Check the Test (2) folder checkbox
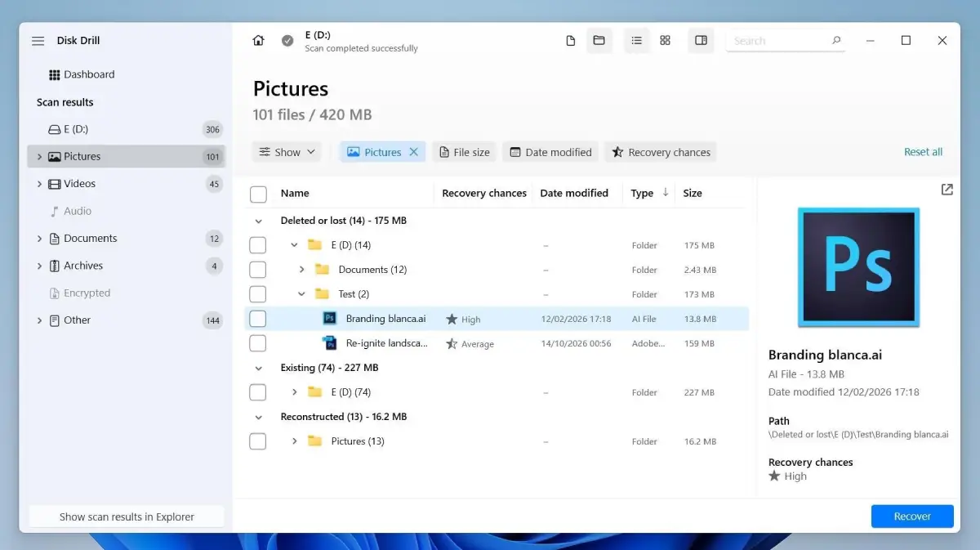Viewport: 980px width, 550px height. [x=258, y=294]
